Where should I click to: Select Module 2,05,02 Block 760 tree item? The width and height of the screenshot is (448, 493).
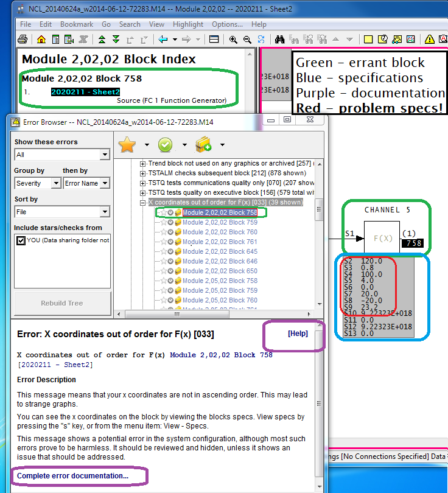(220, 300)
